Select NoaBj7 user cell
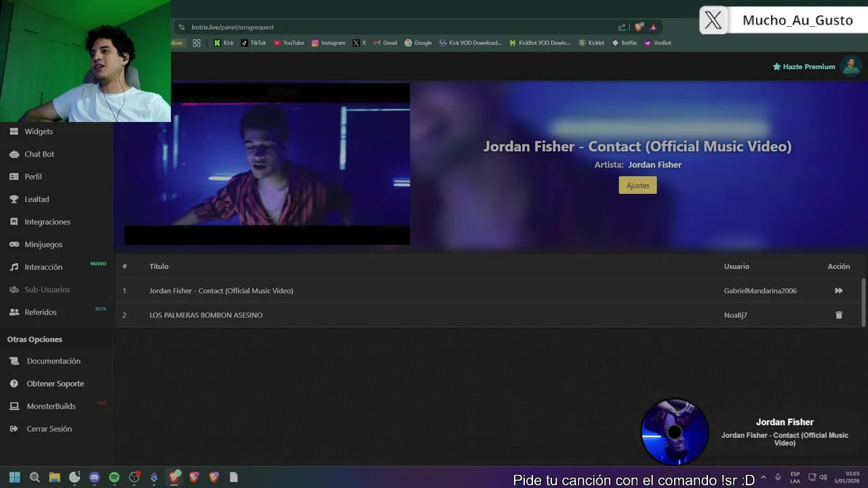The height and width of the screenshot is (488, 868). [735, 315]
